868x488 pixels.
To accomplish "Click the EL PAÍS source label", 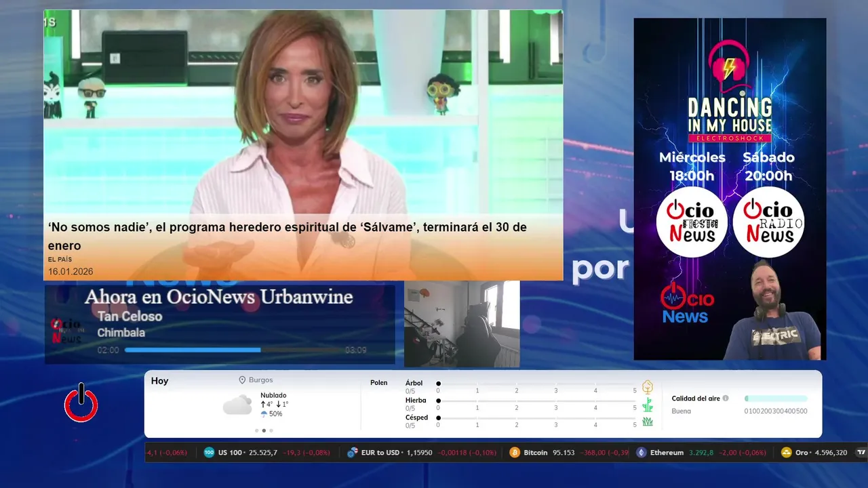I will pos(60,260).
